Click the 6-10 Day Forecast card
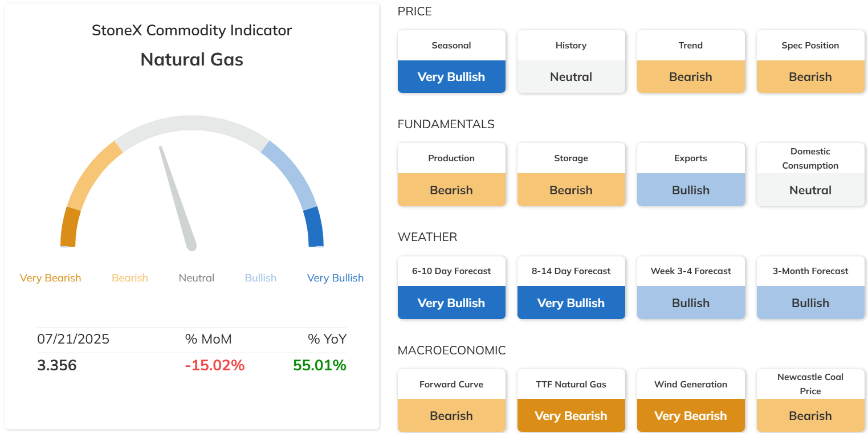 [x=451, y=288]
